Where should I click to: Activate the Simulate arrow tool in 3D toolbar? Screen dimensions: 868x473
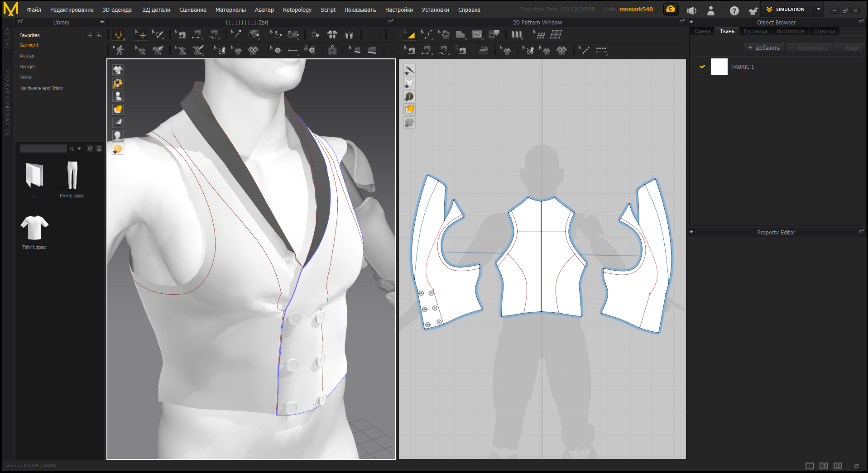click(x=119, y=35)
